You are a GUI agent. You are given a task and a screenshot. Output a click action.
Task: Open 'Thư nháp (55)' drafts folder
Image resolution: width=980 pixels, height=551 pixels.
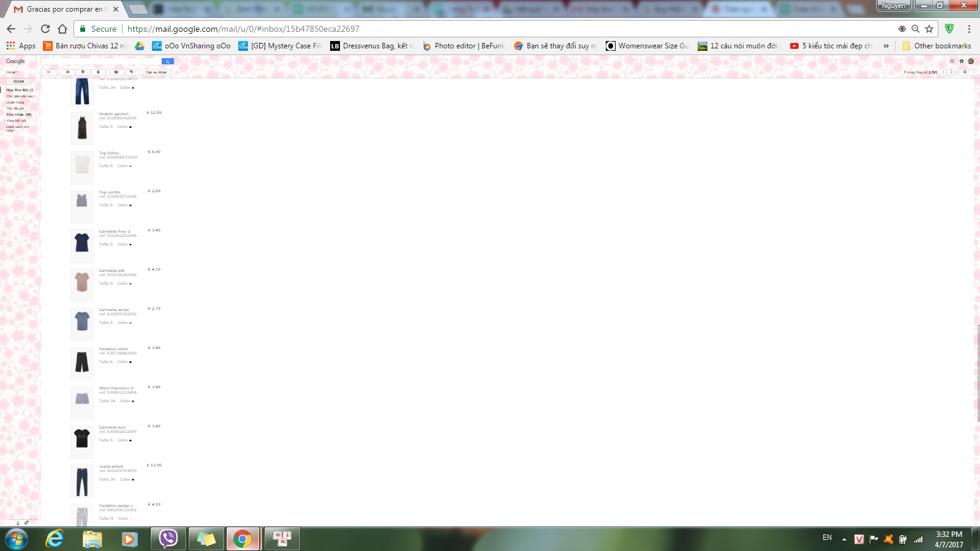click(x=18, y=114)
